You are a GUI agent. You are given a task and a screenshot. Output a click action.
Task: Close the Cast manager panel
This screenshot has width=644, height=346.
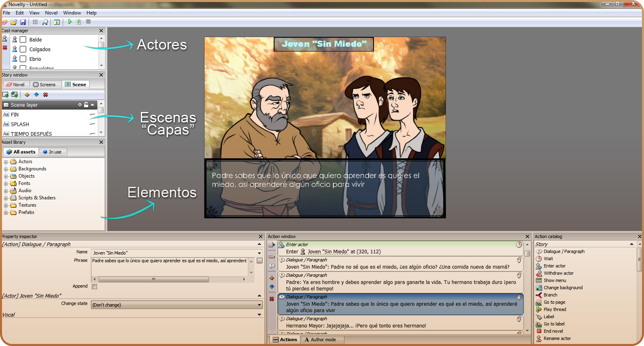[x=101, y=31]
